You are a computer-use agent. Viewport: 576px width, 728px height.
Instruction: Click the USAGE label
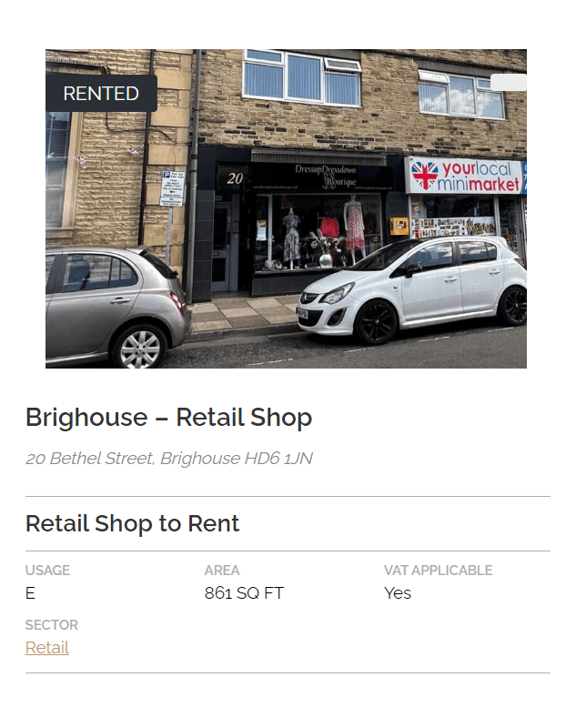point(47,571)
